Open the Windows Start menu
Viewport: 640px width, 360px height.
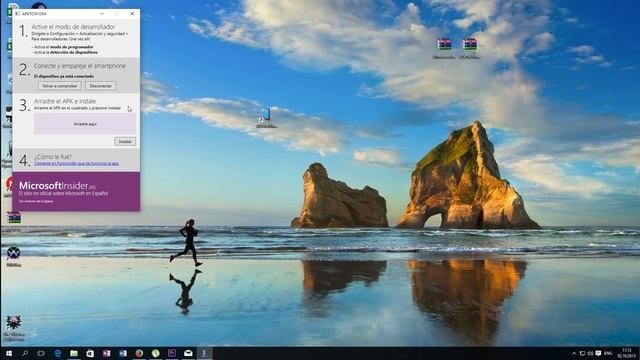(8, 353)
